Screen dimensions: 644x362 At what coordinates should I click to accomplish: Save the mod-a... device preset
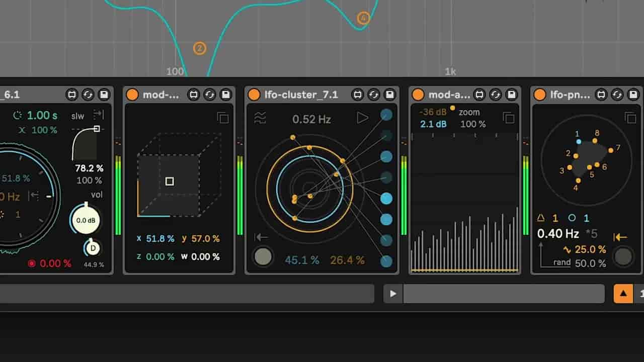(512, 95)
